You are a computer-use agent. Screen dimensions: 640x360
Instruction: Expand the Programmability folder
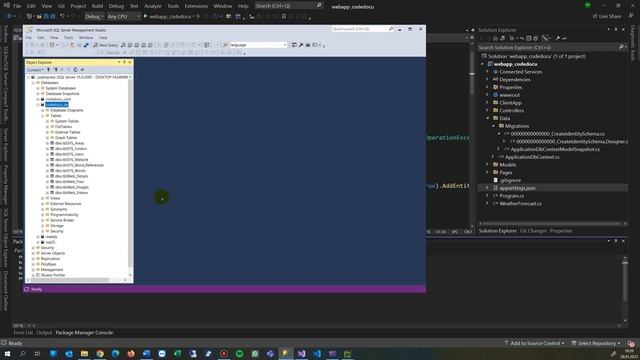[x=43, y=214]
